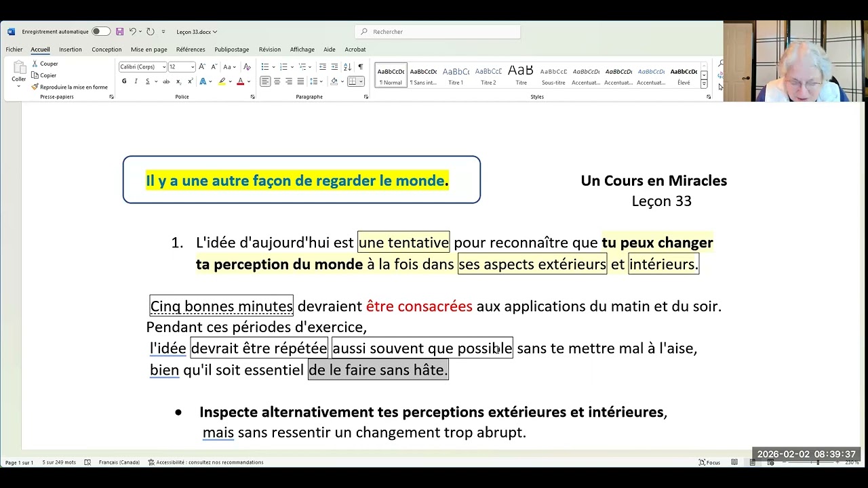Toggle Enregistrement automatique switch
This screenshot has width=868, height=488.
point(100,32)
